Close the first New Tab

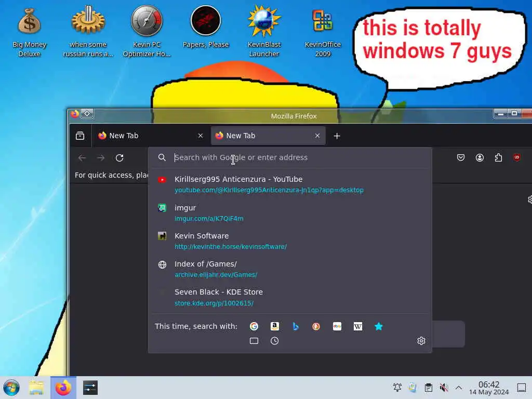pos(201,136)
